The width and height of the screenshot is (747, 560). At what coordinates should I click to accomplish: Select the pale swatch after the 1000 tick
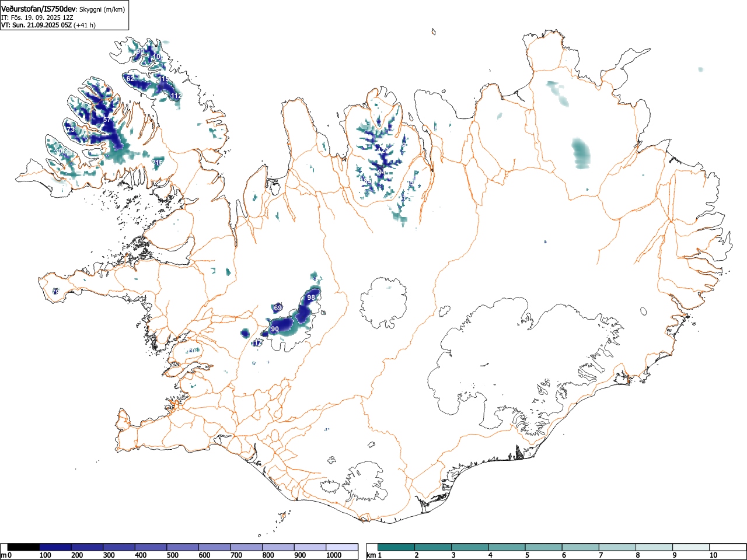coord(342,547)
